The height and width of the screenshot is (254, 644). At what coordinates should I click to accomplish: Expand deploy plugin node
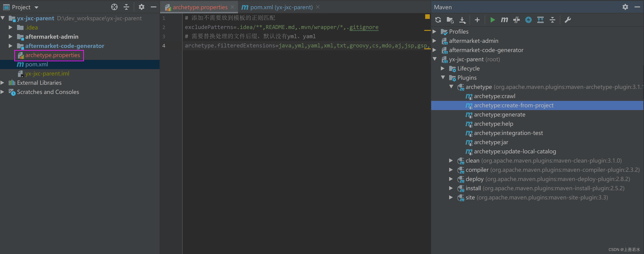(451, 179)
